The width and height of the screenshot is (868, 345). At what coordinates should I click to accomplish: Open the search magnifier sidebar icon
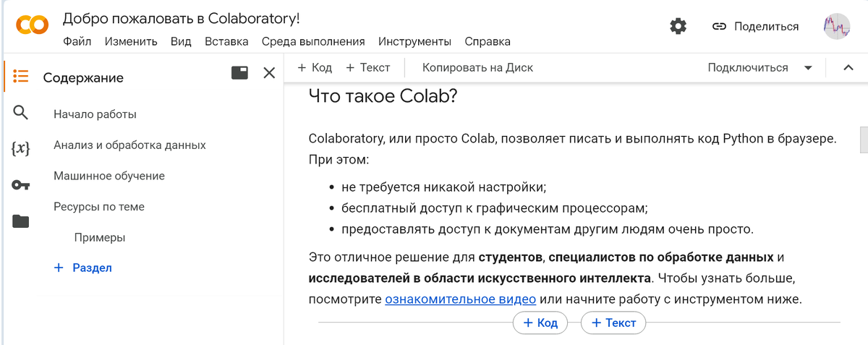click(x=21, y=112)
